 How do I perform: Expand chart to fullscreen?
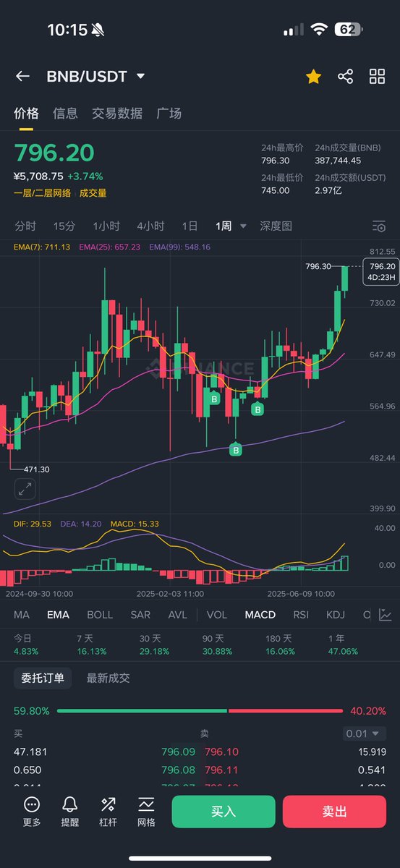(x=25, y=490)
